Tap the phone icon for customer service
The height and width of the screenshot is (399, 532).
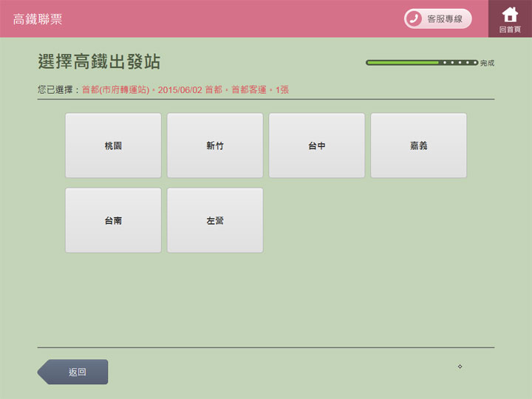415,19
